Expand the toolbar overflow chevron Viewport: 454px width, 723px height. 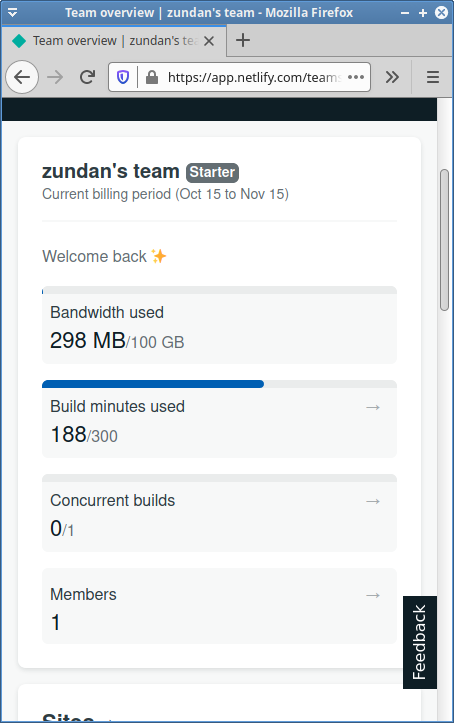pos(392,77)
